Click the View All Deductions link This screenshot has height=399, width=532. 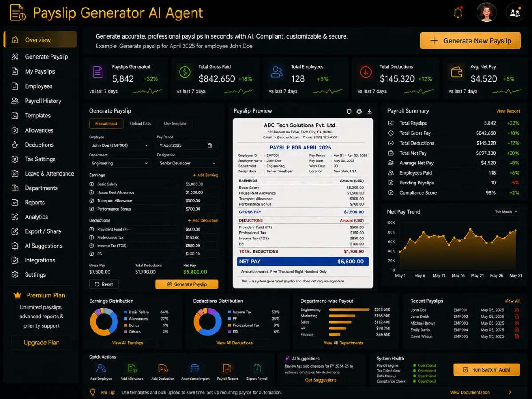tap(235, 343)
